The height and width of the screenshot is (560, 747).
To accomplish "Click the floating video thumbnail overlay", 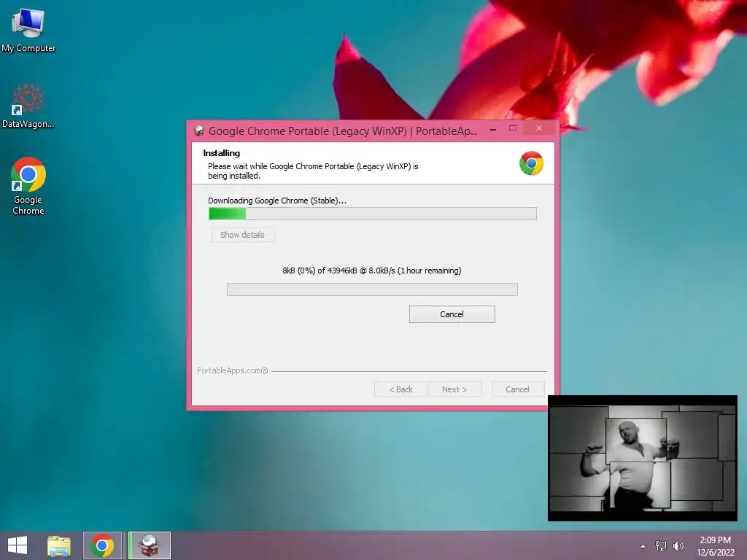I will click(643, 458).
